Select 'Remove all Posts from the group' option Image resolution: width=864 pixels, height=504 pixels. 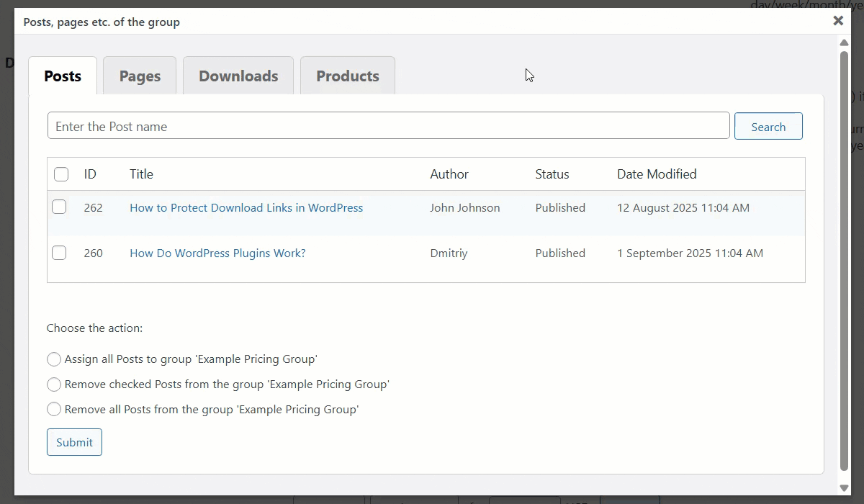tap(54, 409)
